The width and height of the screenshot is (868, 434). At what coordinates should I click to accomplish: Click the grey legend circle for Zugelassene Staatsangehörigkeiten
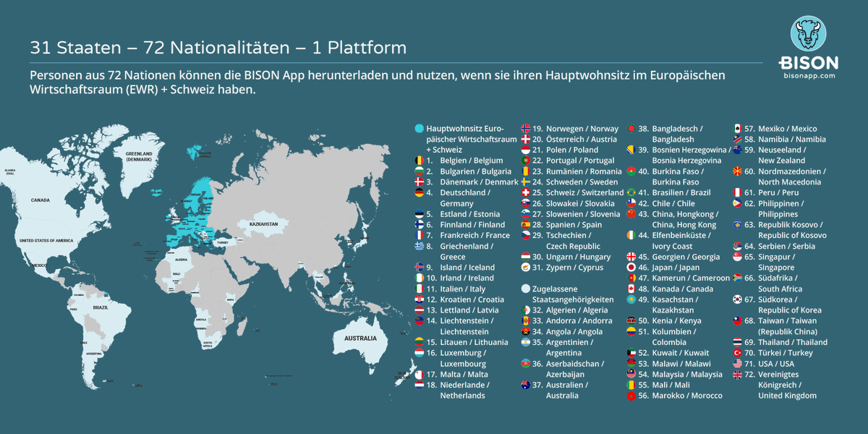point(526,289)
